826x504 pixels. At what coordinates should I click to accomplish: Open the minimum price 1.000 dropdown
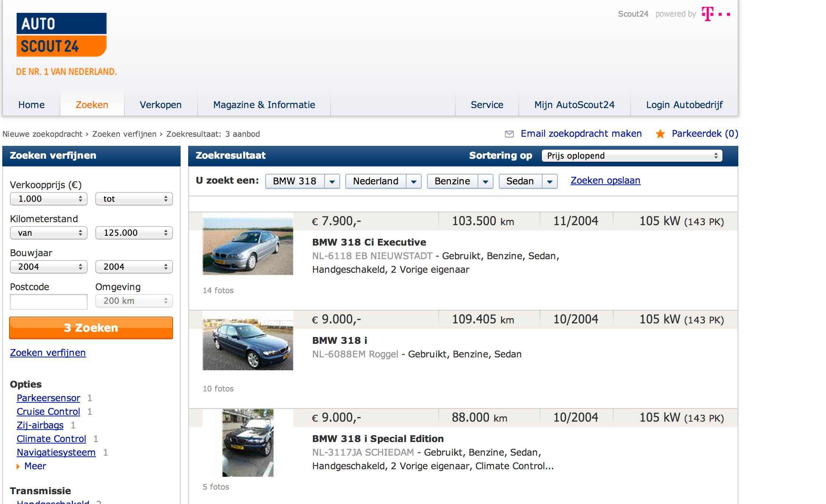(48, 199)
